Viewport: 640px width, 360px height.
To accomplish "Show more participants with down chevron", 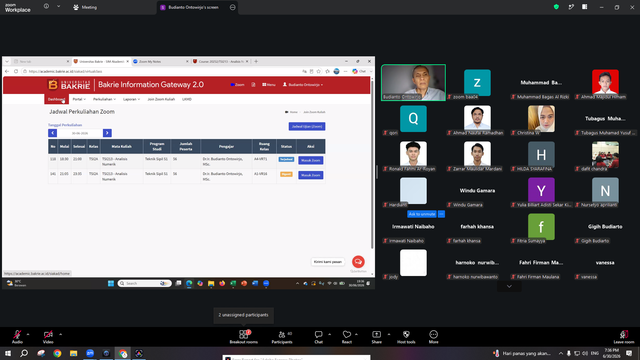I will (x=509, y=286).
